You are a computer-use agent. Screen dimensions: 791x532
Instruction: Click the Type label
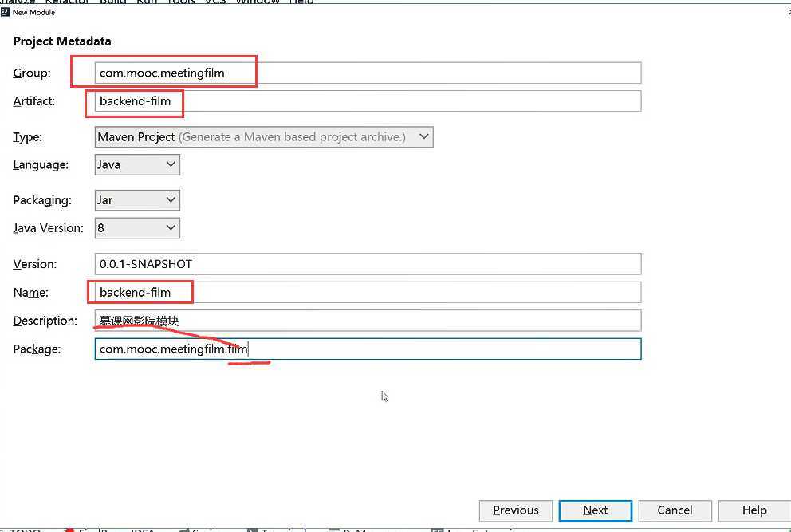coord(28,137)
